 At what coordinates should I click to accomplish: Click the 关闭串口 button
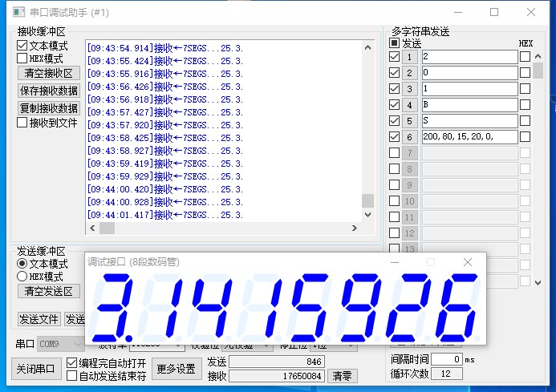[x=36, y=369]
